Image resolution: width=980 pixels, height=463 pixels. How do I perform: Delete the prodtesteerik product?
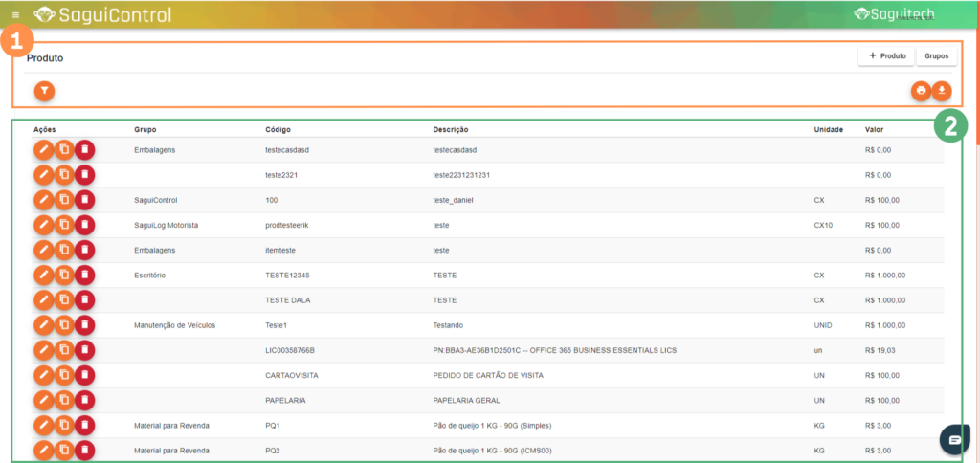pos(85,224)
